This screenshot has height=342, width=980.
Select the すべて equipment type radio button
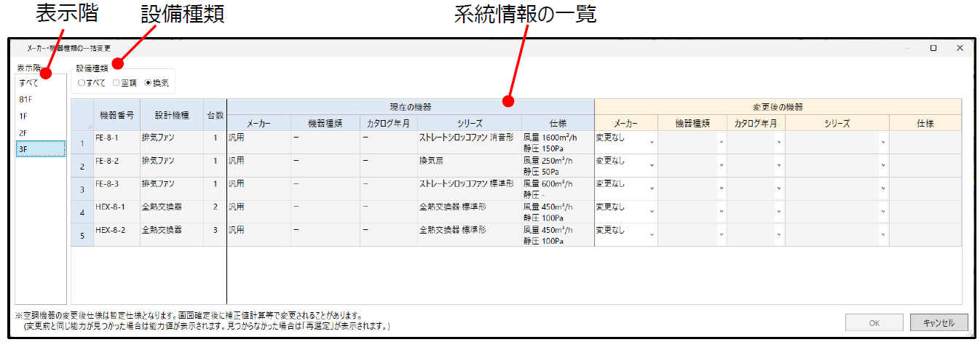click(x=81, y=83)
